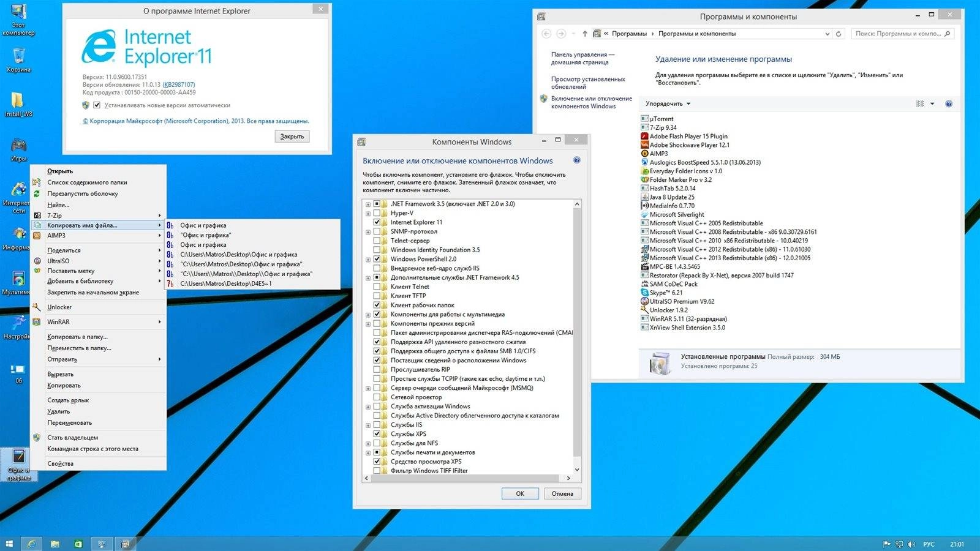Open the WinRAR context submenu

[98, 321]
